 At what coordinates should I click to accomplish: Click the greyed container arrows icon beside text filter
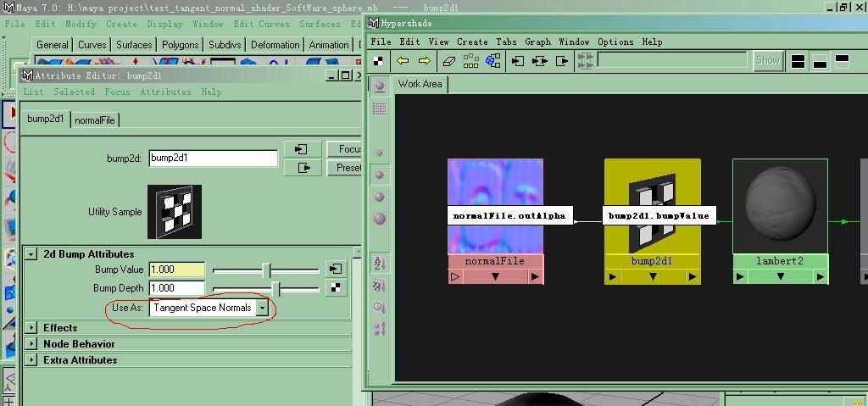point(585,61)
